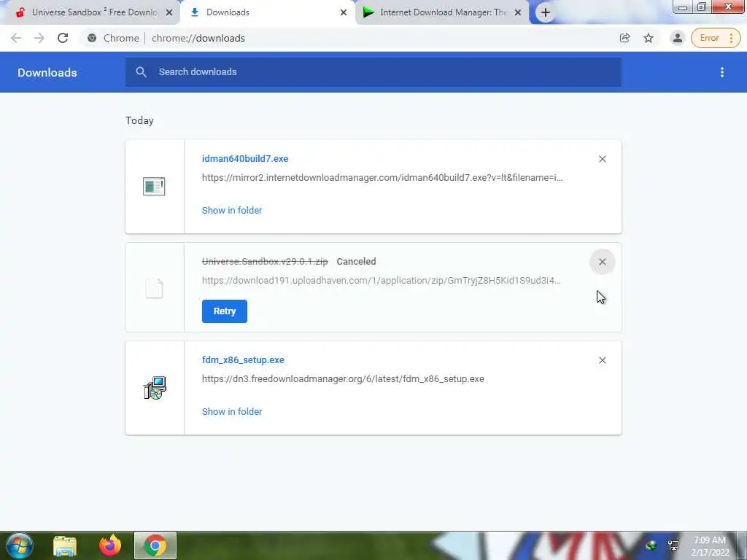The width and height of the screenshot is (747, 560).
Task: Open idman640build7.exe file link
Action: pyautogui.click(x=245, y=158)
